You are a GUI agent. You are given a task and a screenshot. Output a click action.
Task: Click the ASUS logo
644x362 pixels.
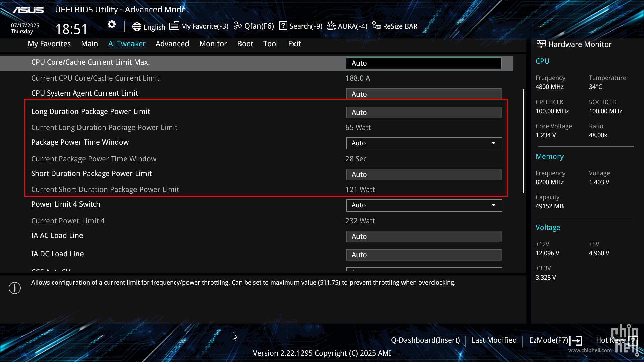tap(28, 10)
